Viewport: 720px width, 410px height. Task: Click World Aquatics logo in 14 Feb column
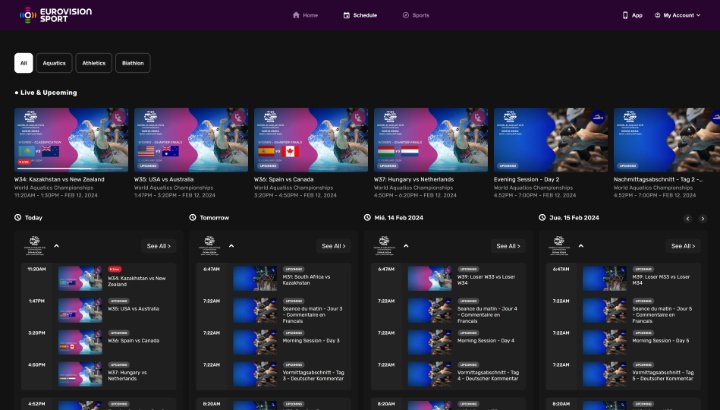coord(384,246)
